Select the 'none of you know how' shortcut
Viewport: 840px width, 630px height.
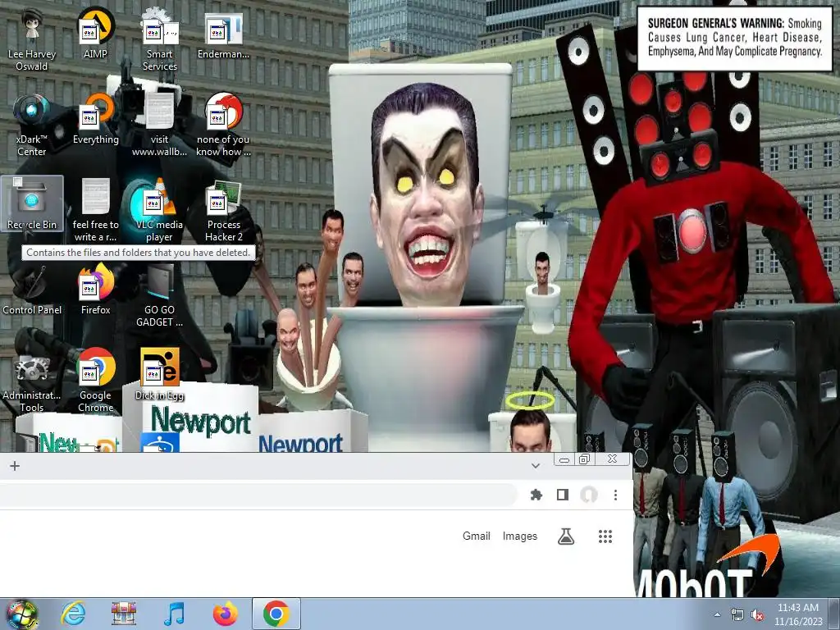[x=223, y=126]
